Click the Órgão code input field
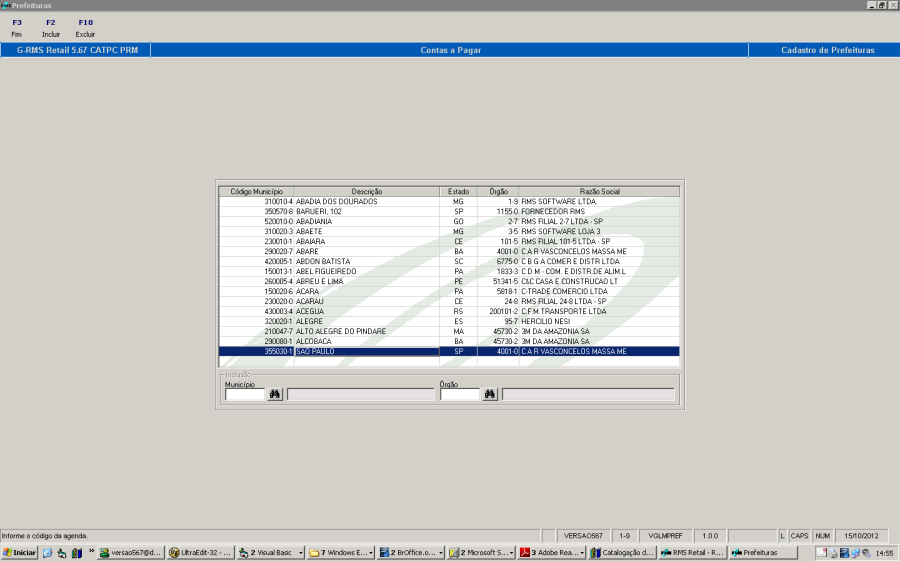 tap(460, 394)
